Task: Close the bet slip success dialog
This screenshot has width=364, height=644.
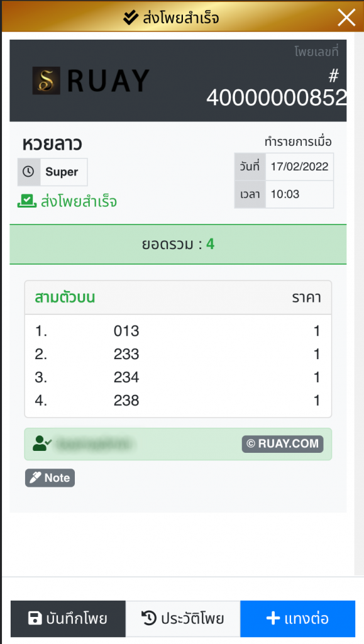Action: point(346,18)
